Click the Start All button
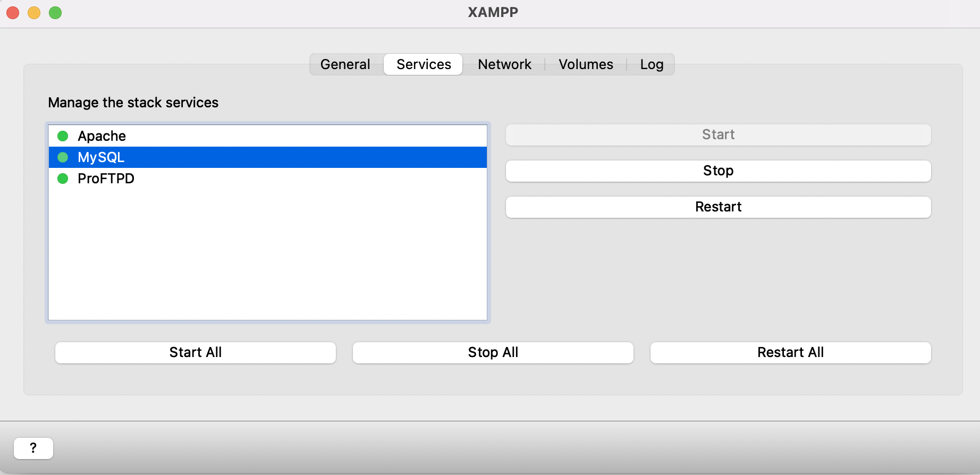Screen dimensions: 980x475 (196, 352)
